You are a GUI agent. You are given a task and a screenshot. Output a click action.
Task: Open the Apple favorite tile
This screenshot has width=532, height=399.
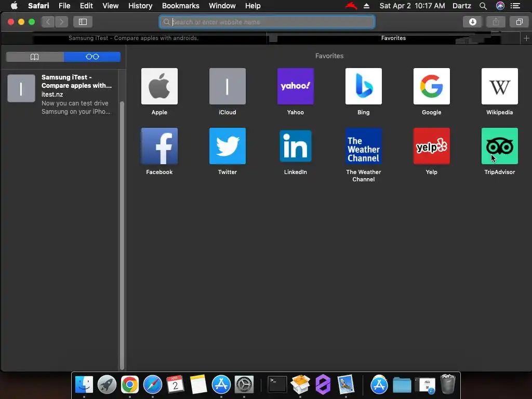159,86
